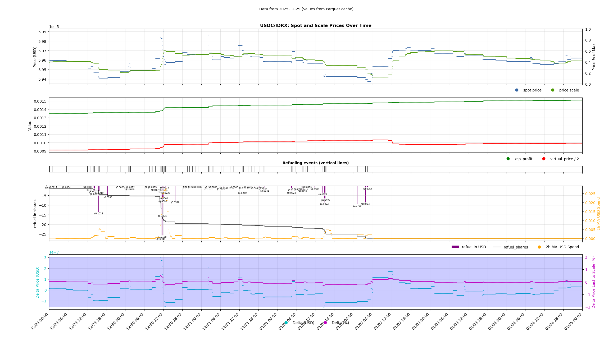Click the Refueling events subplot title
The image size is (613, 364).
315,163
